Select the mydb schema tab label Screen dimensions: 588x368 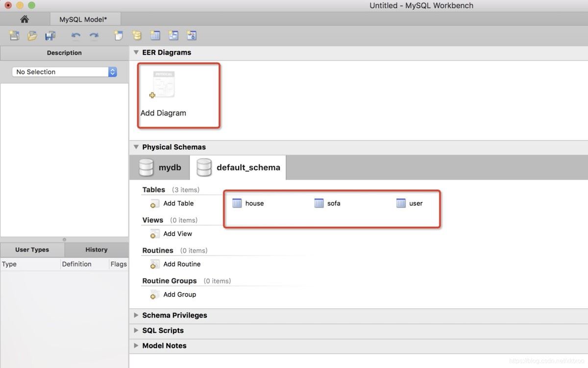click(x=170, y=167)
